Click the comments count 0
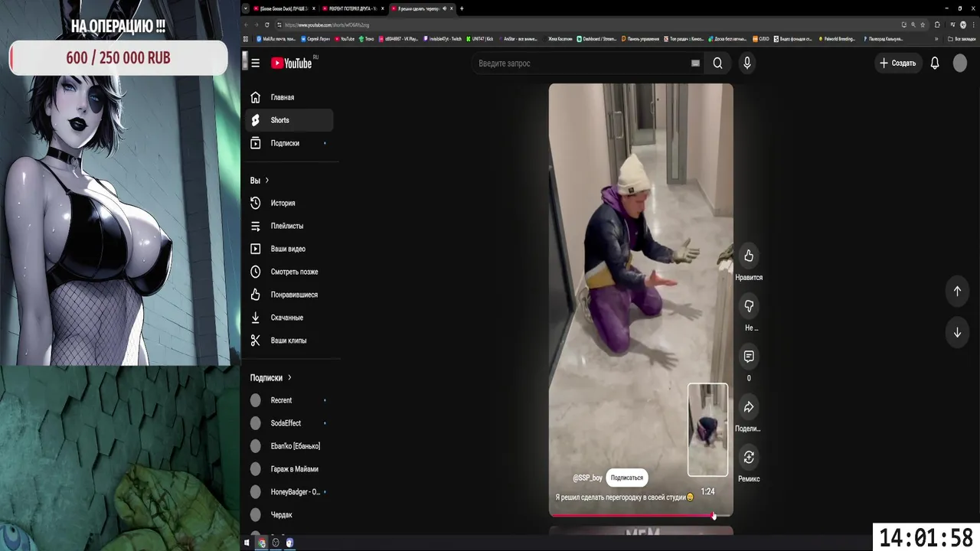 tap(749, 378)
